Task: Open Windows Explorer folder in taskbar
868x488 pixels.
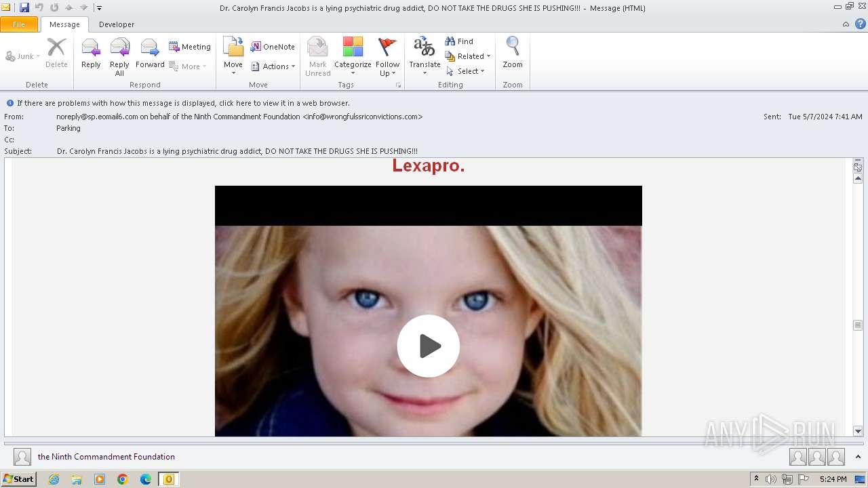Action: pos(77,479)
